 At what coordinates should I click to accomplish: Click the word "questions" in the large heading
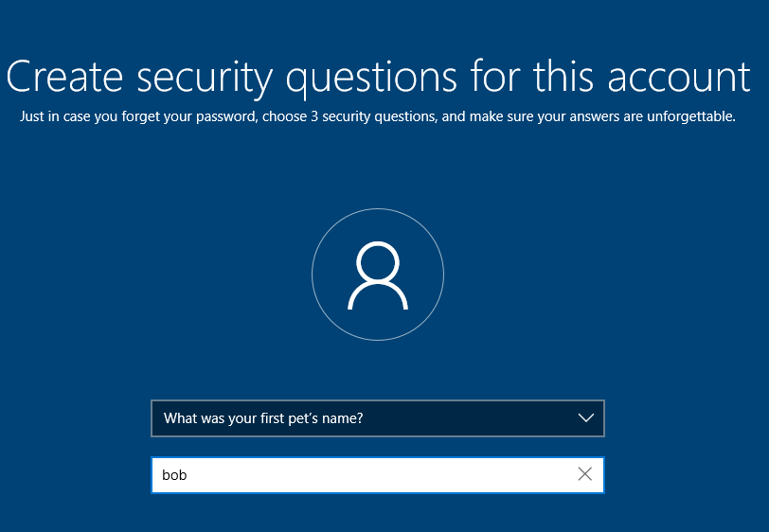371,80
